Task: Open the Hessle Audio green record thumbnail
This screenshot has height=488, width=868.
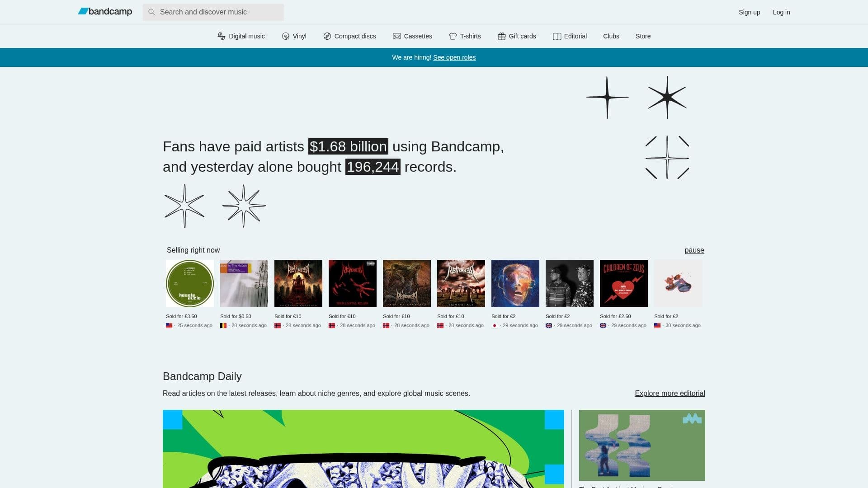Action: click(x=190, y=283)
